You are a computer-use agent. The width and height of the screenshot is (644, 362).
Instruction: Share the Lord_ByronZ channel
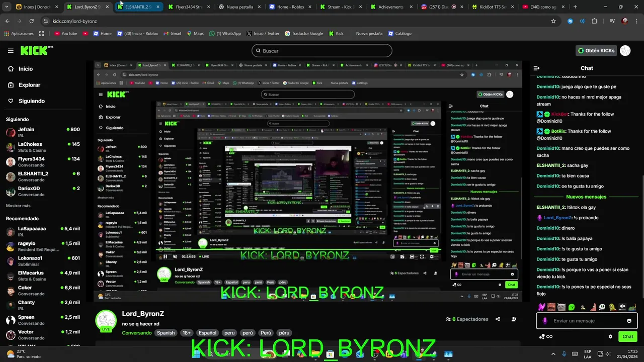[498, 319]
